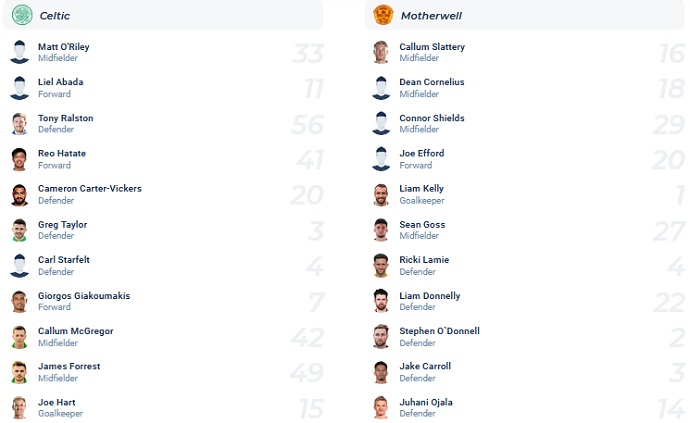
Task: Open Giorgos Giakoumakis player name link
Action: (84, 296)
